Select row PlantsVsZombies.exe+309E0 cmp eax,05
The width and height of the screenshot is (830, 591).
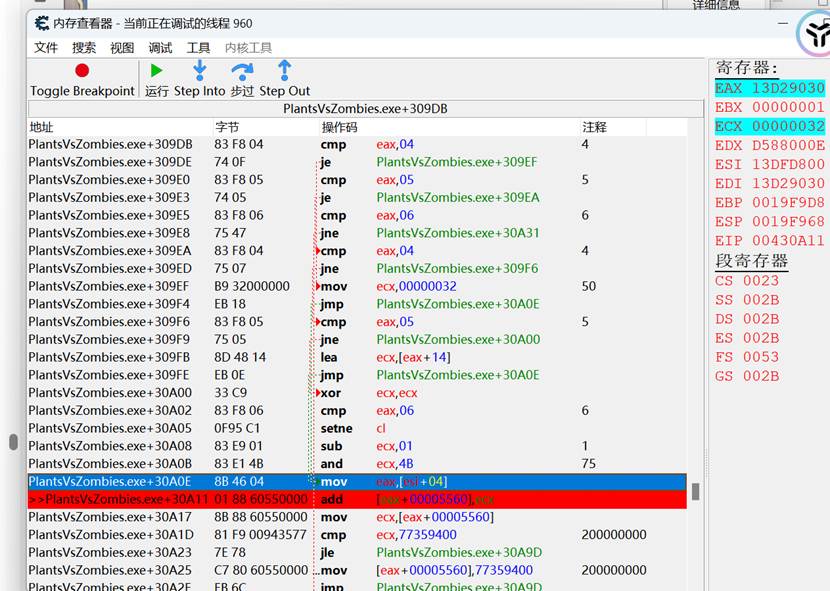[x=357, y=180]
